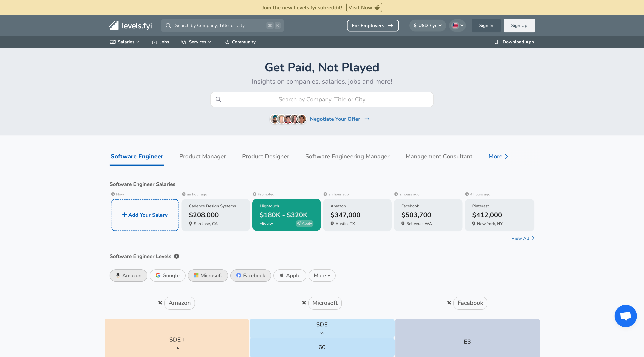Viewport: 644px width, 357px height.
Task: Open the Facebook $503,700 salary card
Action: [x=428, y=215]
